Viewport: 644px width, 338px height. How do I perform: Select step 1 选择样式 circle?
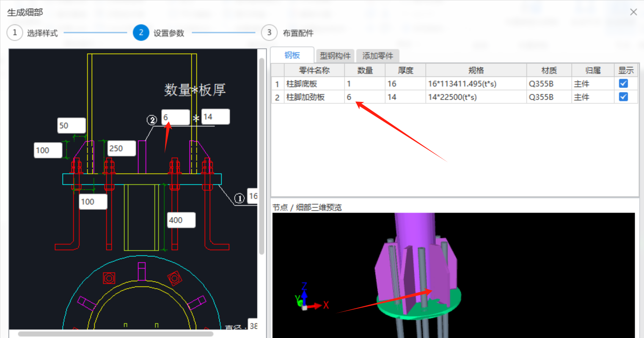coord(15,33)
